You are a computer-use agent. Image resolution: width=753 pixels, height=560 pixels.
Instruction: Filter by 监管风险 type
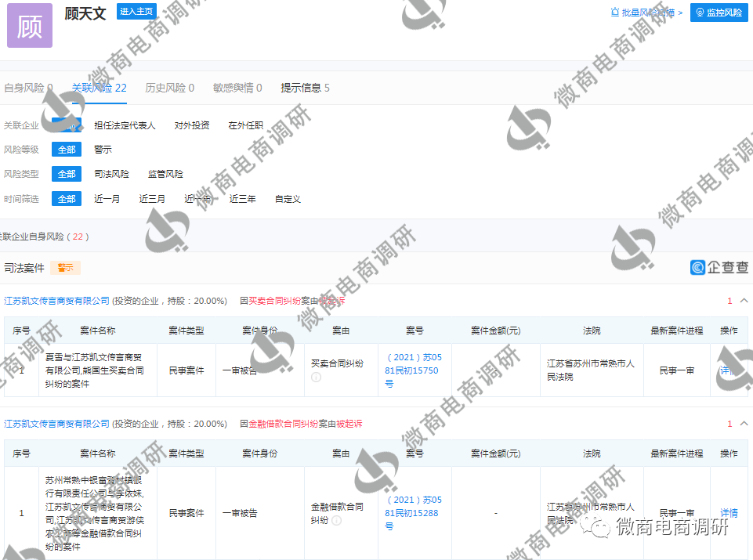[165, 174]
